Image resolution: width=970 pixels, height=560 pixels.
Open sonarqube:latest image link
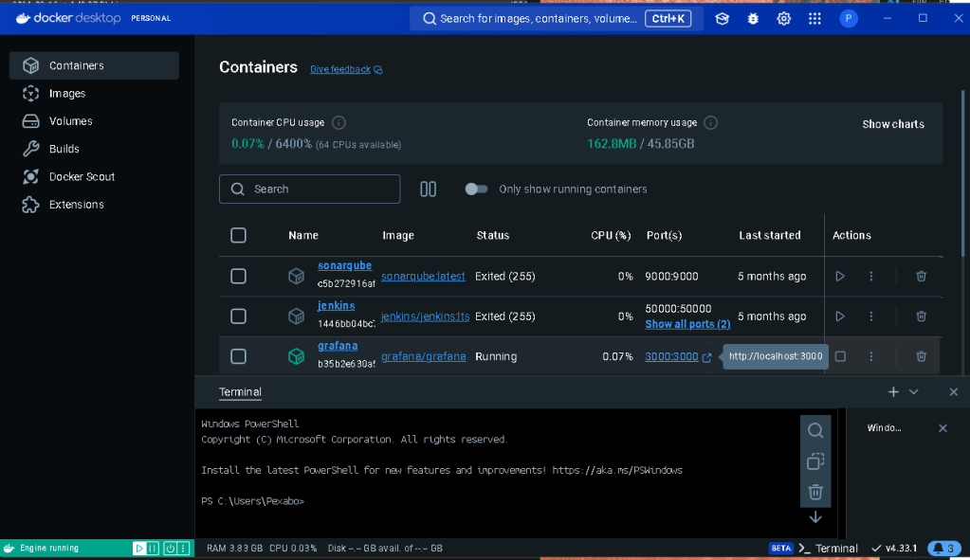click(423, 277)
